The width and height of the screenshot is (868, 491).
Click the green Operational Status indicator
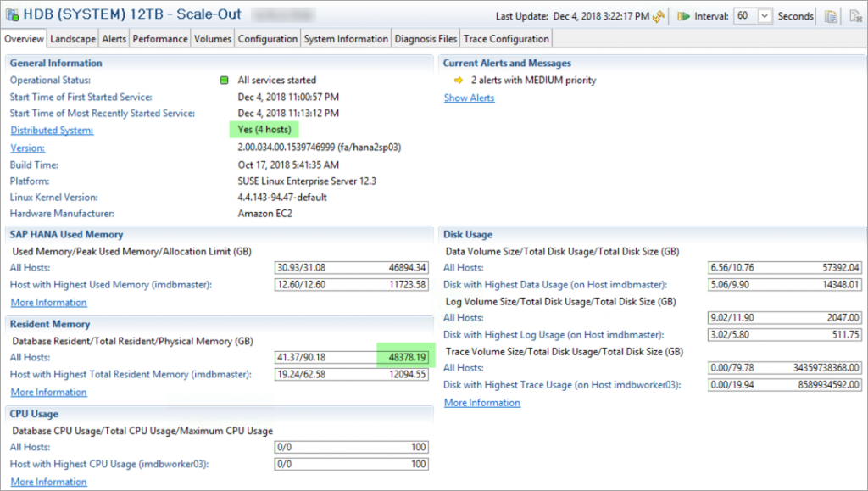click(x=223, y=80)
